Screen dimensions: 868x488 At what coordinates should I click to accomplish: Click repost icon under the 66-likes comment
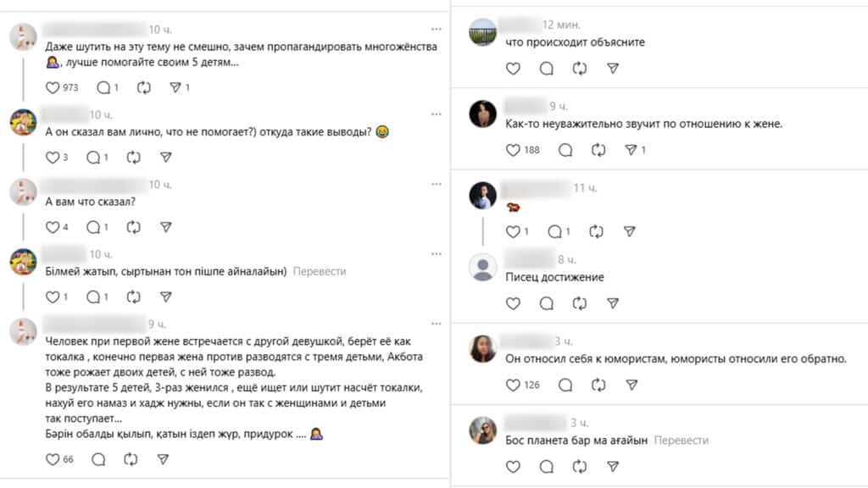coord(131,459)
